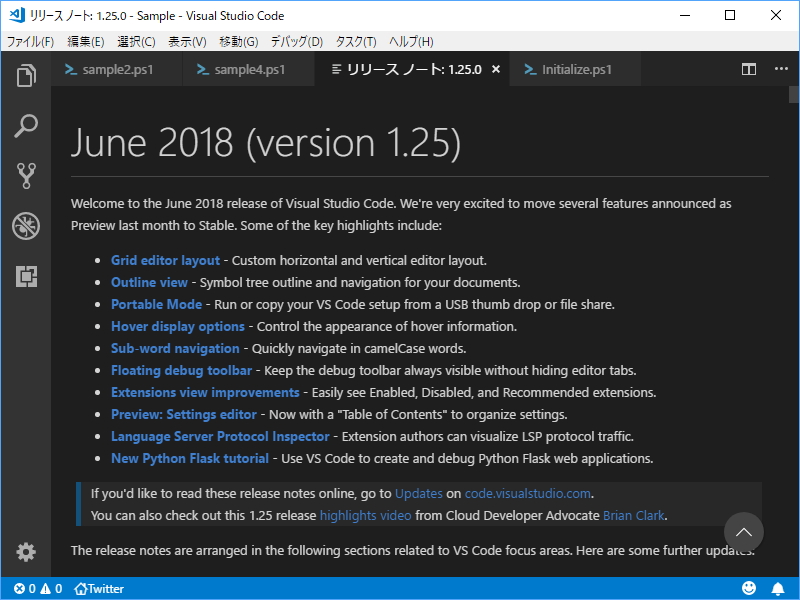800x600 pixels.
Task: Click the scroll-to-top arrow button
Action: (x=744, y=532)
